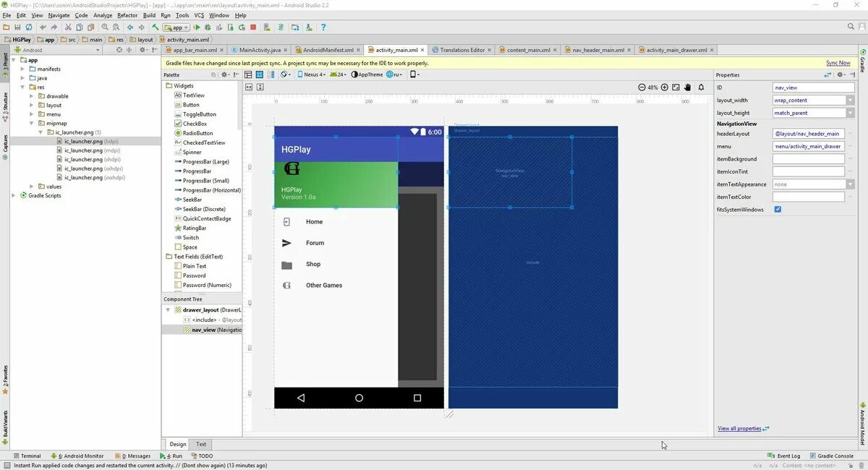Click the itemBackground input field

pos(809,159)
